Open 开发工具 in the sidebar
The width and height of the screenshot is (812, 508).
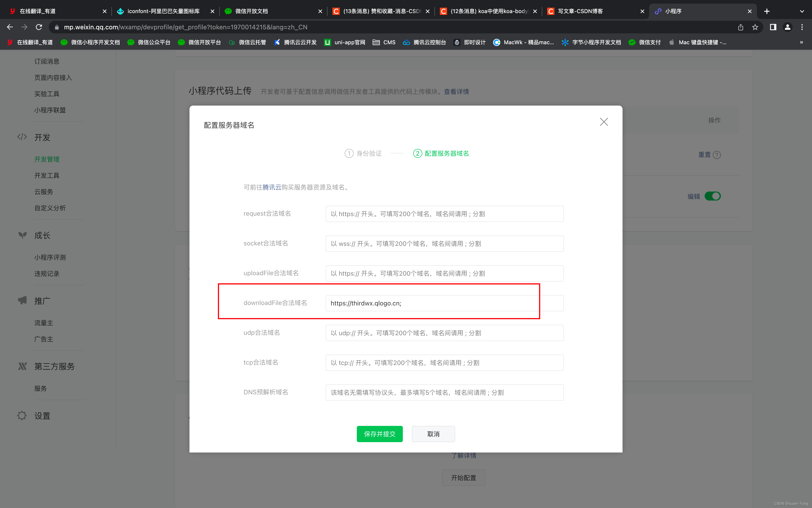tap(47, 175)
